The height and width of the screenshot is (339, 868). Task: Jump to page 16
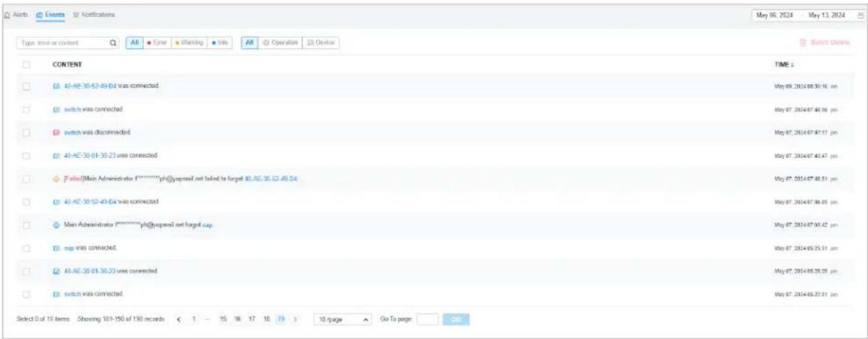tap(237, 319)
